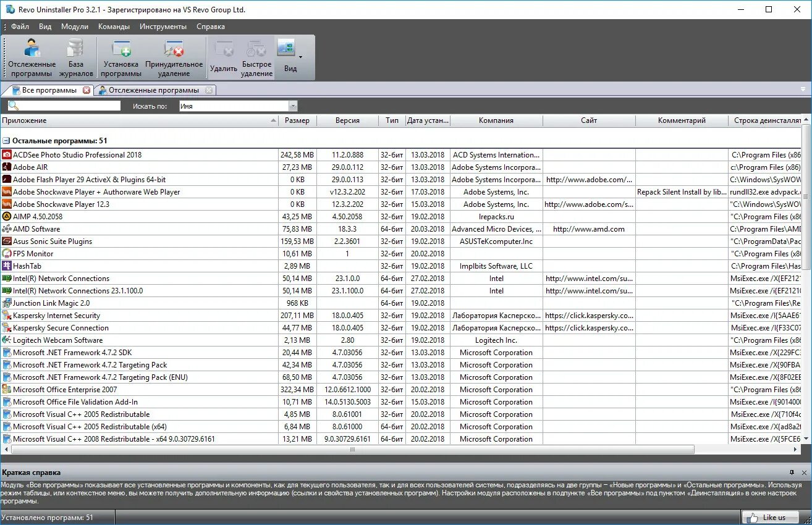
Task: Open the Tracked Programs (Отслеженные программы) toolbar icon
Action: coord(32,58)
